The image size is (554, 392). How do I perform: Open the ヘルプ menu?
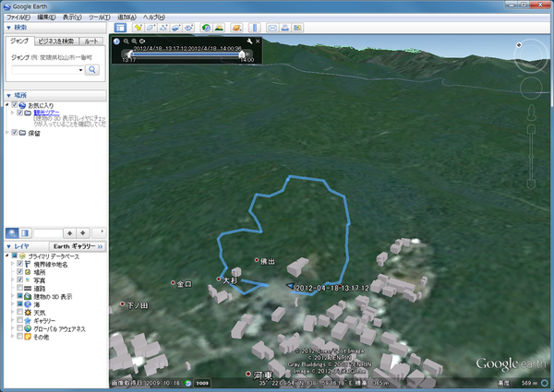tap(153, 17)
